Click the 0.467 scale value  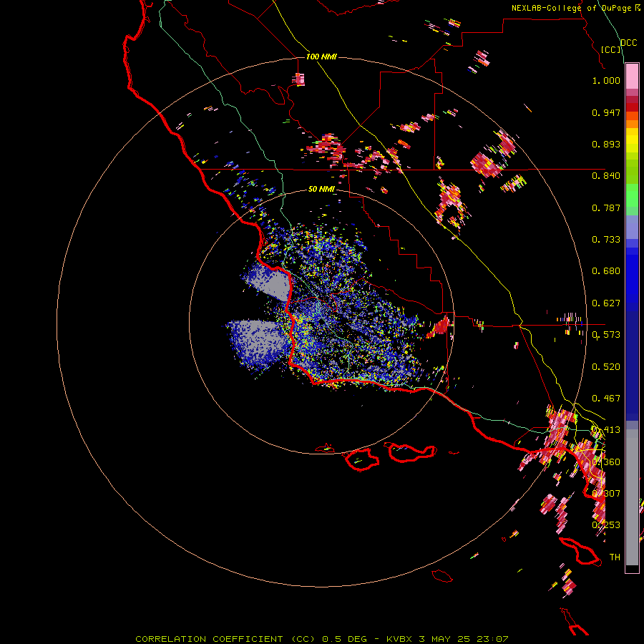point(606,399)
